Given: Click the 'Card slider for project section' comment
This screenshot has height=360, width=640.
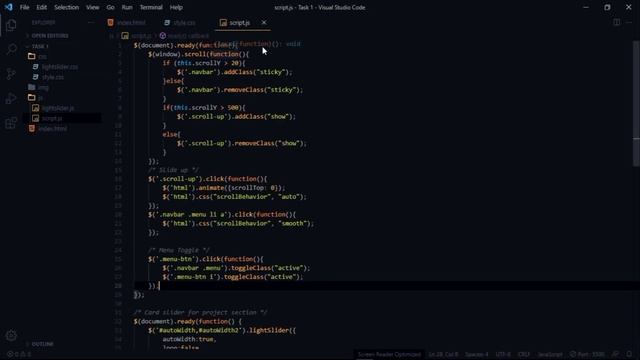Looking at the screenshot, I should (200, 312).
